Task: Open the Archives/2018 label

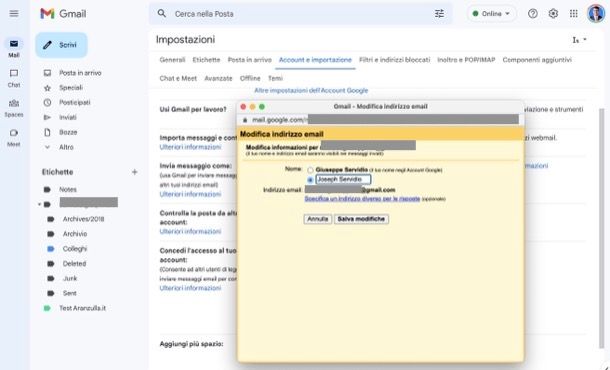Action: 83,219
